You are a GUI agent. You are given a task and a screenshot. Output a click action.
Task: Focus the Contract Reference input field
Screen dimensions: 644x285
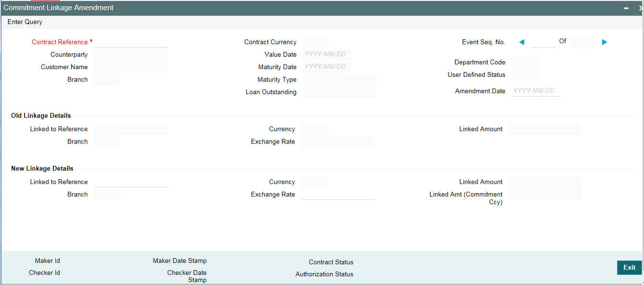click(x=131, y=42)
